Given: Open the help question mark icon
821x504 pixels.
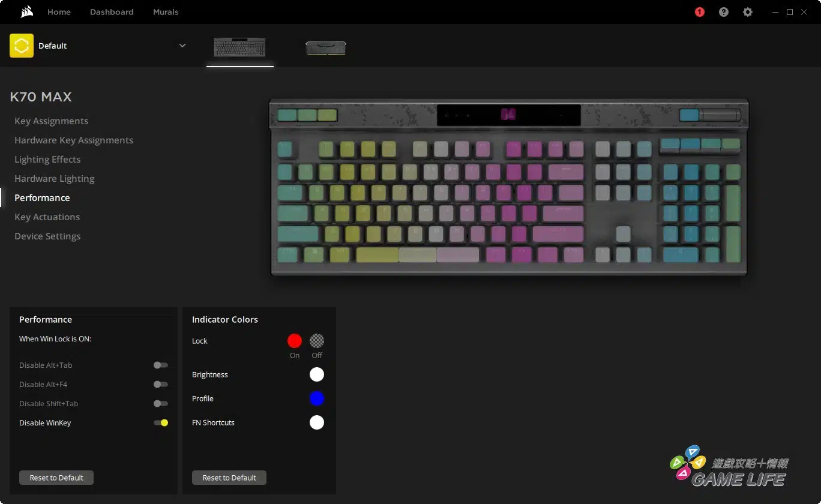Looking at the screenshot, I should click(x=724, y=12).
